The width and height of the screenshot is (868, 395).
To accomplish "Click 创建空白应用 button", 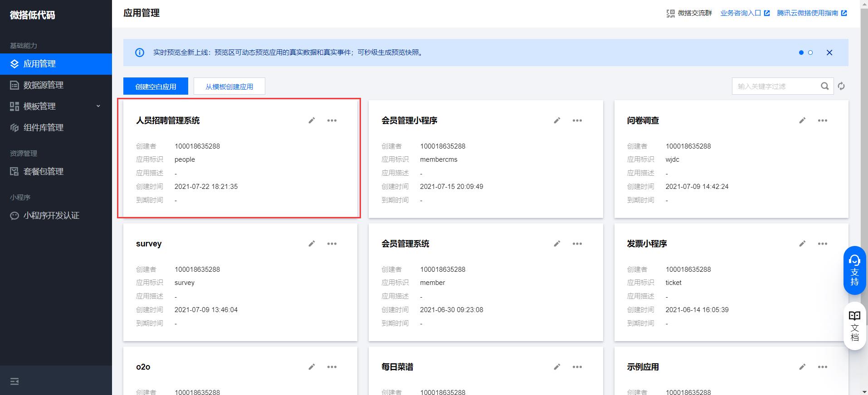I will pyautogui.click(x=156, y=86).
